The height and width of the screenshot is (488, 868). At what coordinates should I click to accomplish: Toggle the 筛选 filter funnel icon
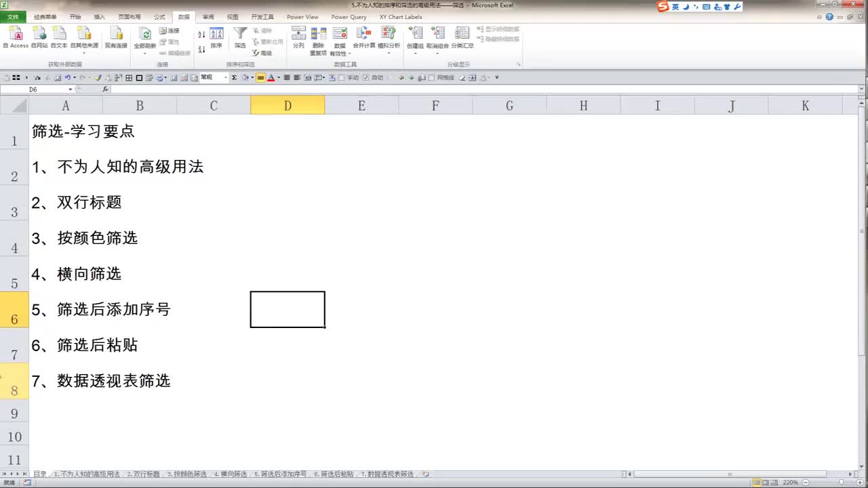coord(240,38)
